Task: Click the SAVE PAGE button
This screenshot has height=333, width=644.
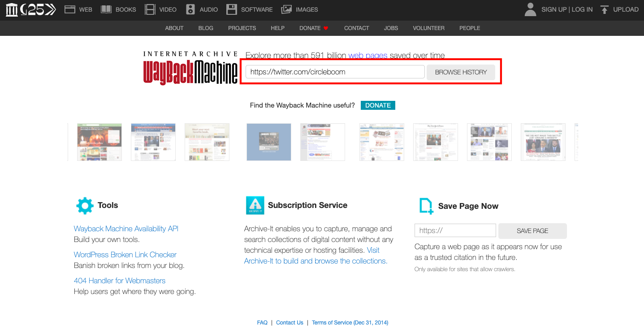Action: click(x=532, y=231)
